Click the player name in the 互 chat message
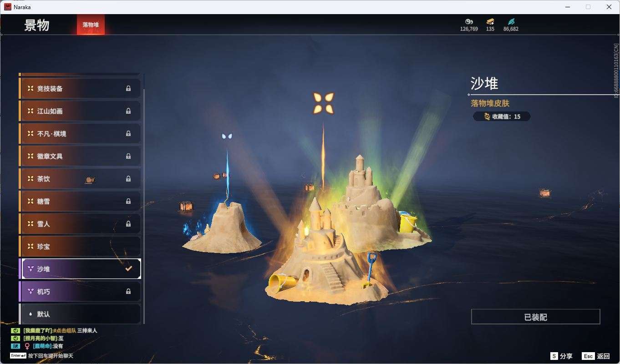 point(40,339)
